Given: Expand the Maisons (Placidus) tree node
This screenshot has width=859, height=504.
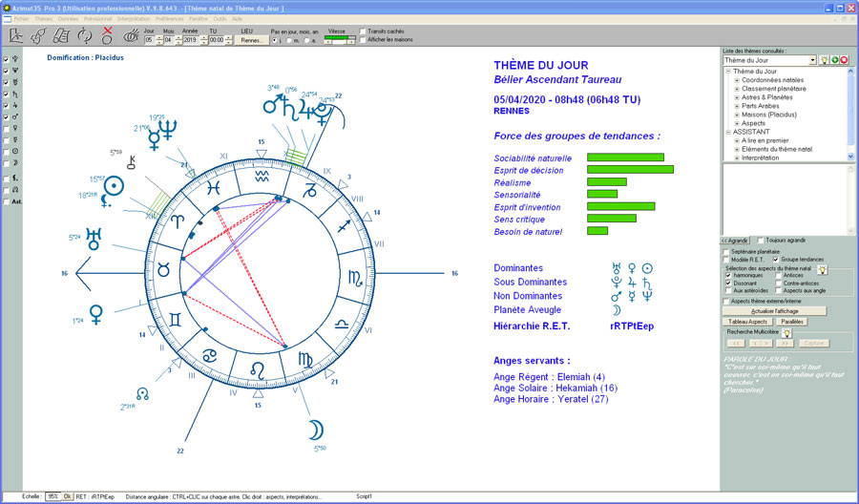Looking at the screenshot, I should pos(737,115).
